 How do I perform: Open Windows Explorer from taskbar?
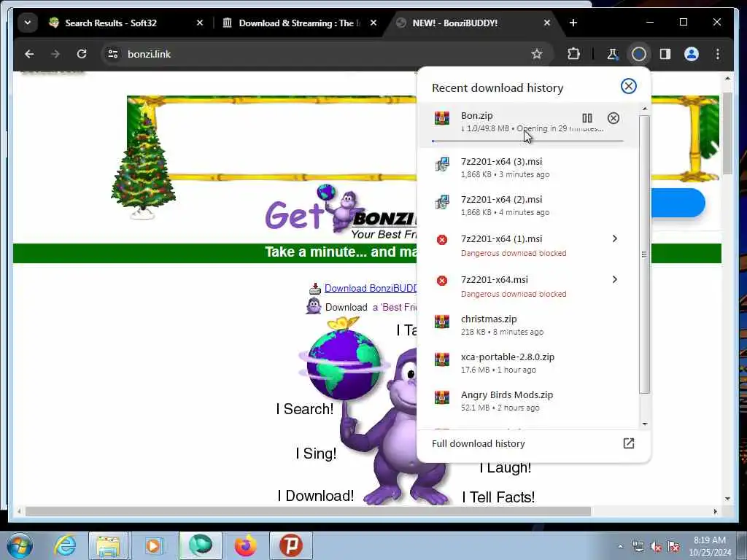[108, 545]
